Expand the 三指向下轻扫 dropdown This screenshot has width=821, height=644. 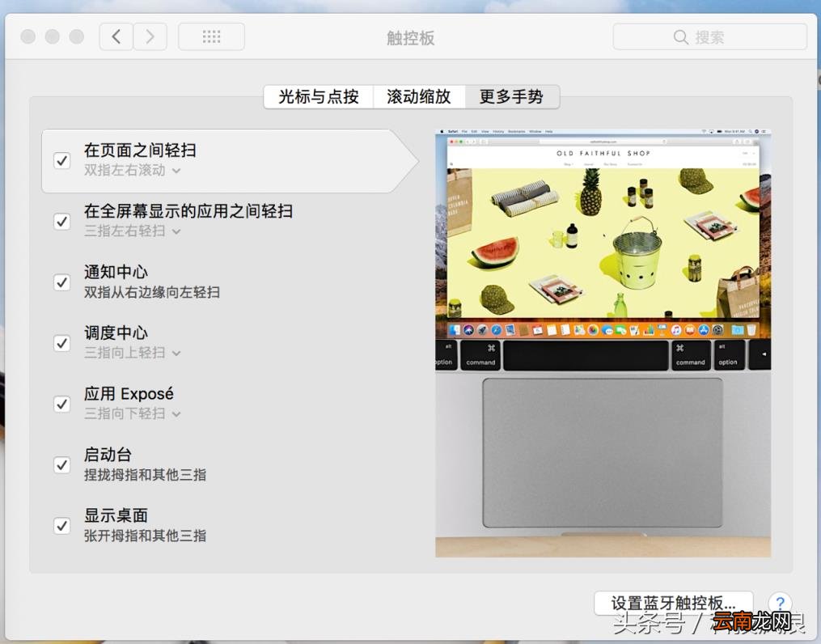coord(133,413)
